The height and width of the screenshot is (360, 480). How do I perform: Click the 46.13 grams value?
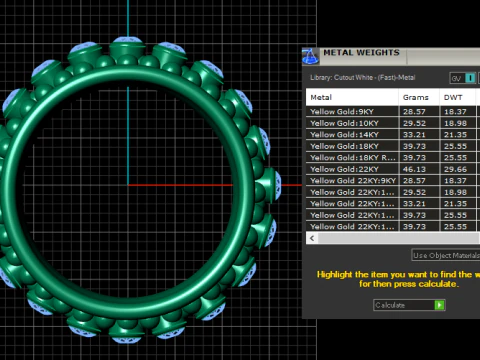(414, 169)
